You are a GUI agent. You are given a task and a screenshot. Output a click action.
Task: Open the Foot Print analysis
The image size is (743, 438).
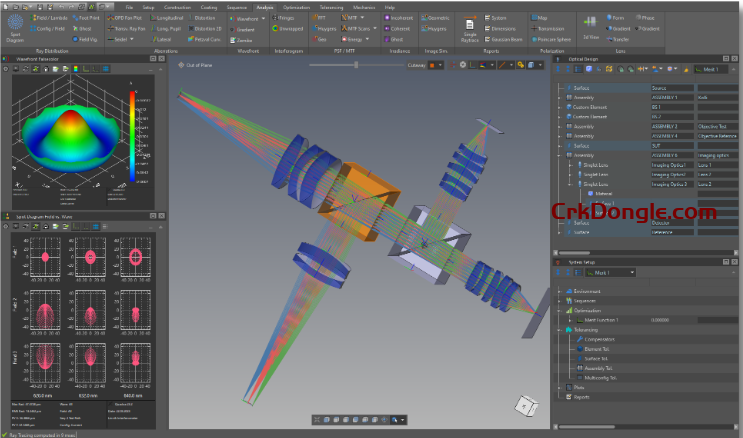point(86,18)
